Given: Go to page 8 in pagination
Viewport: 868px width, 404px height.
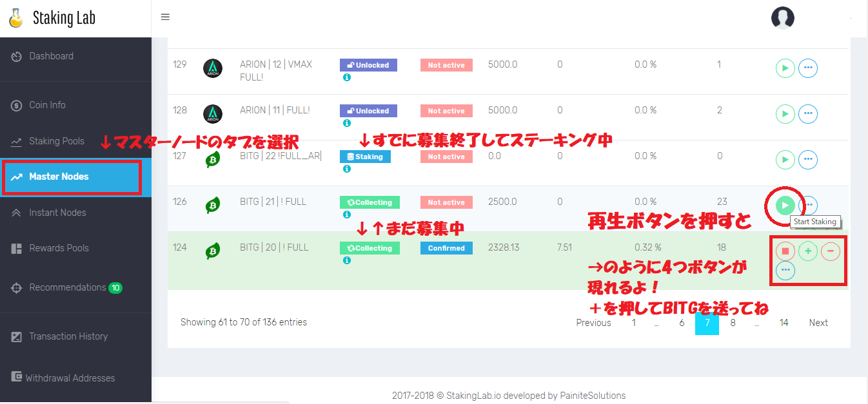Looking at the screenshot, I should tap(733, 323).
